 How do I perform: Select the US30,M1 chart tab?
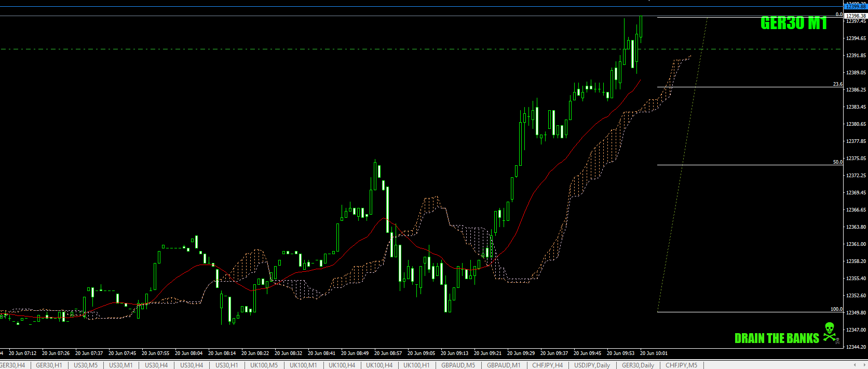coord(121,365)
